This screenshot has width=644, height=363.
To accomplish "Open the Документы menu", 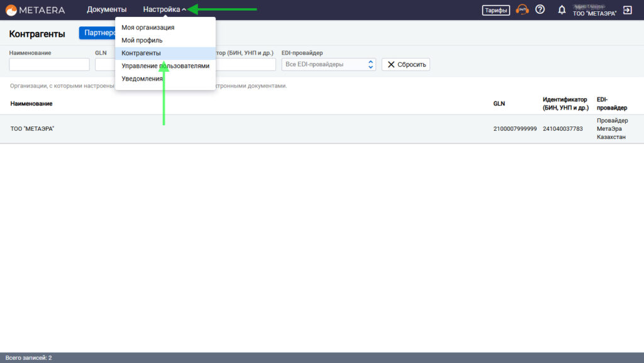I will (106, 10).
